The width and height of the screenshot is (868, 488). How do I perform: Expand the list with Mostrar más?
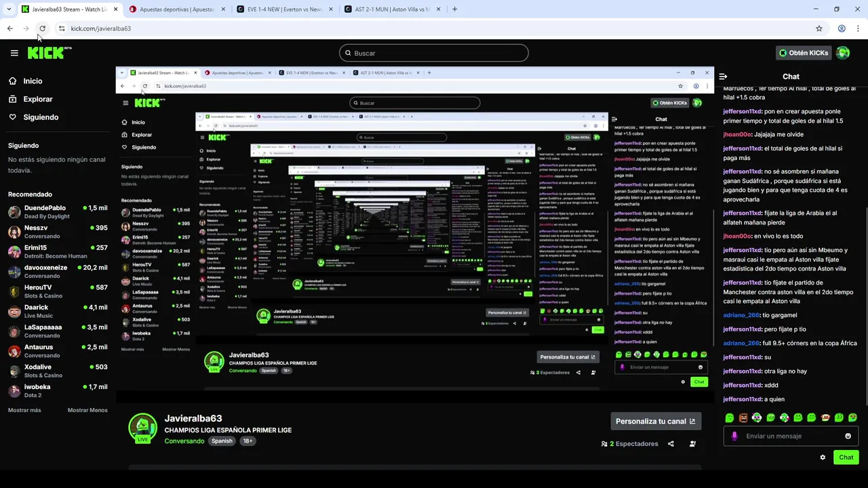point(24,410)
